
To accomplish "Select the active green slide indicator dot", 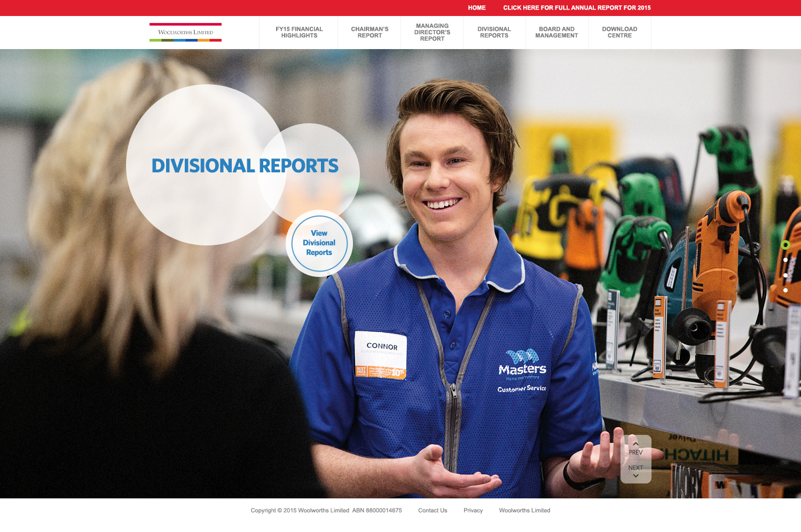I will (786, 245).
